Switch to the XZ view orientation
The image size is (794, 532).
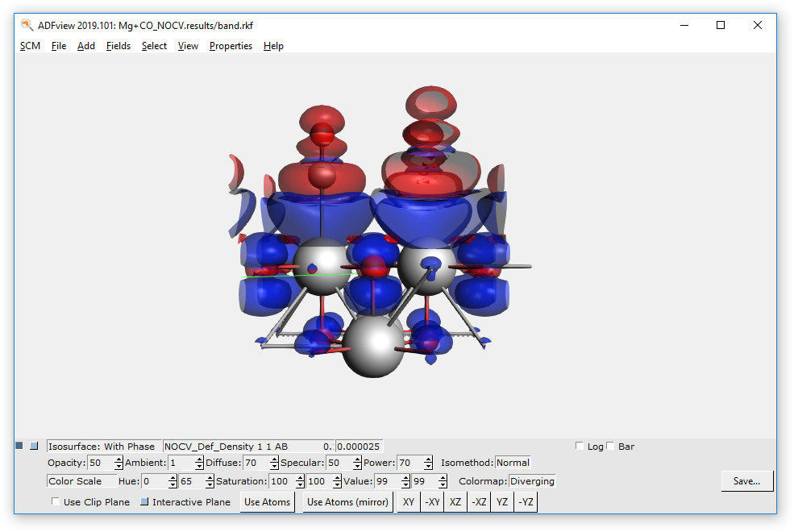[455, 501]
